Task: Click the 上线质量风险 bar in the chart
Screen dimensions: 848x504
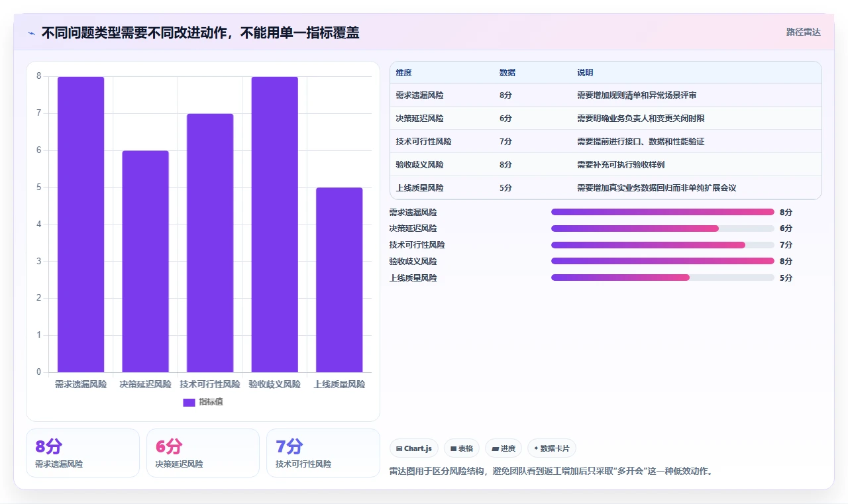Action: point(339,280)
